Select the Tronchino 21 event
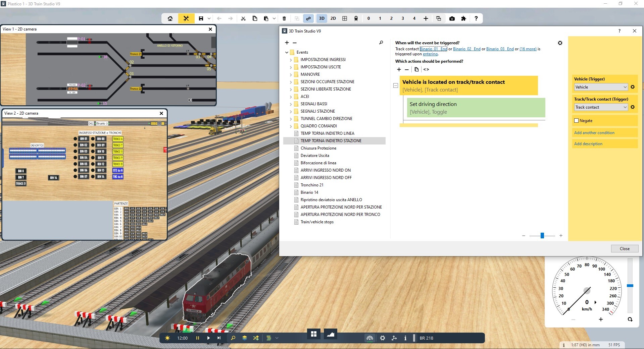This screenshot has width=644, height=349. click(x=312, y=185)
